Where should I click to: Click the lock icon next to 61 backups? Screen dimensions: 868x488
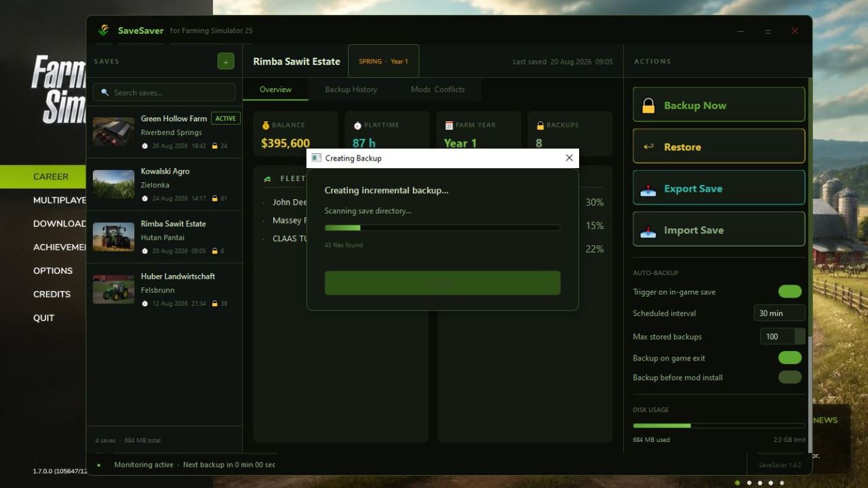[x=214, y=199]
